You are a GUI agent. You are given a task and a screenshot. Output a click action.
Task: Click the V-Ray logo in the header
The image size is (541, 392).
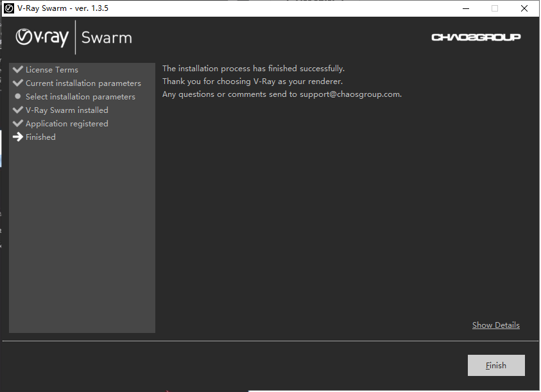42,37
